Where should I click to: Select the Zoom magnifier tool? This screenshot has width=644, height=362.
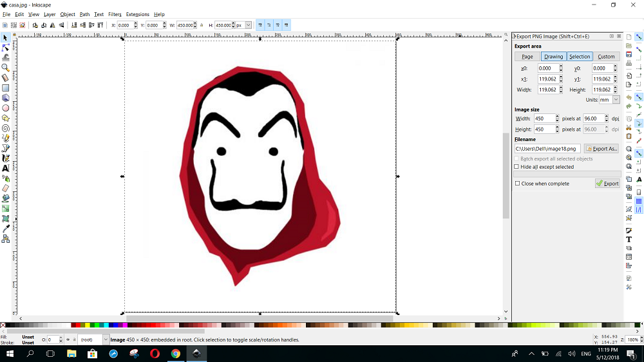(x=5, y=68)
